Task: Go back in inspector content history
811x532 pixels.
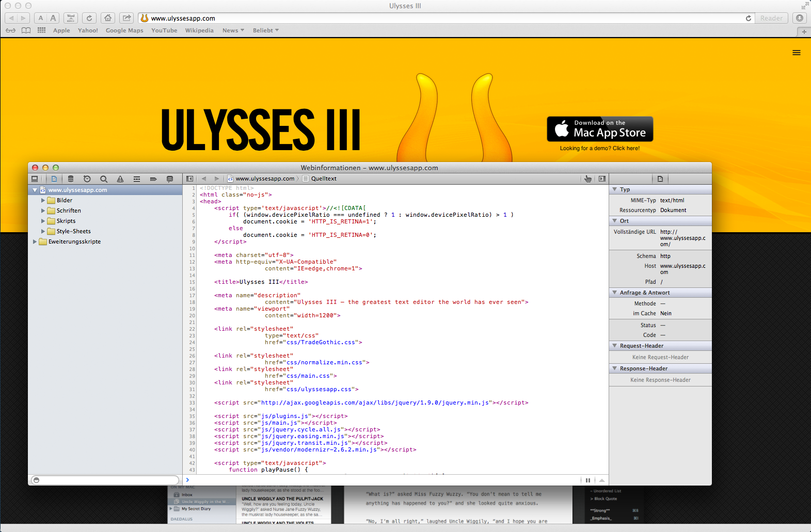Action: pyautogui.click(x=204, y=179)
